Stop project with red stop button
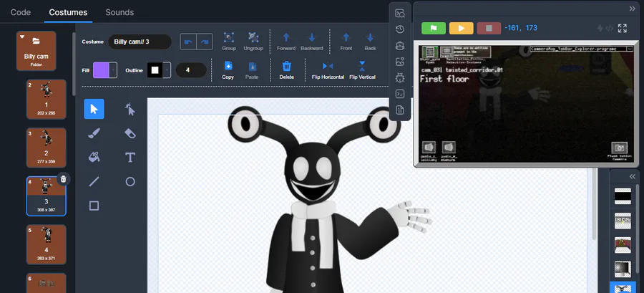 (x=489, y=29)
